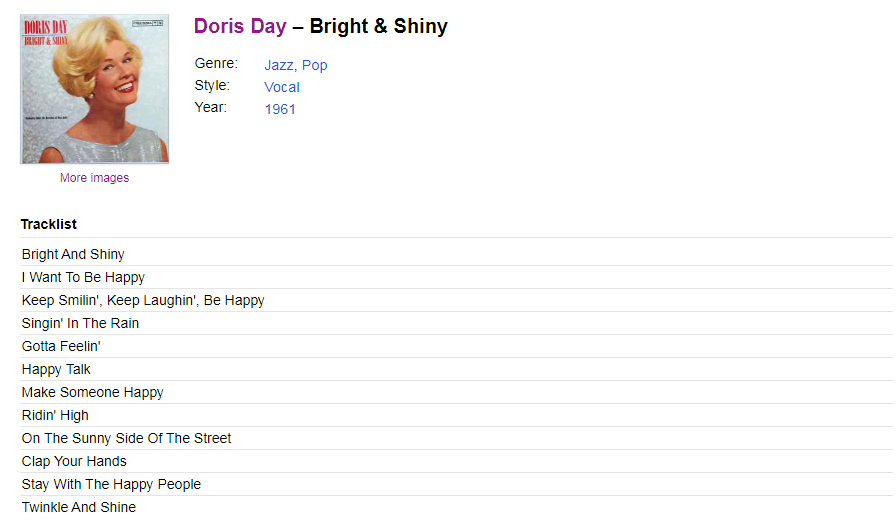Click the Bright & Shiny album title text
The height and width of the screenshot is (526, 896).
pyautogui.click(x=379, y=26)
